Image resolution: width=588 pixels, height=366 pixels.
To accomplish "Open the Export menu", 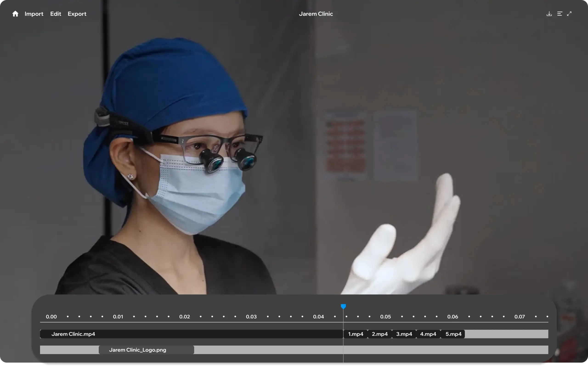I will pos(77,14).
